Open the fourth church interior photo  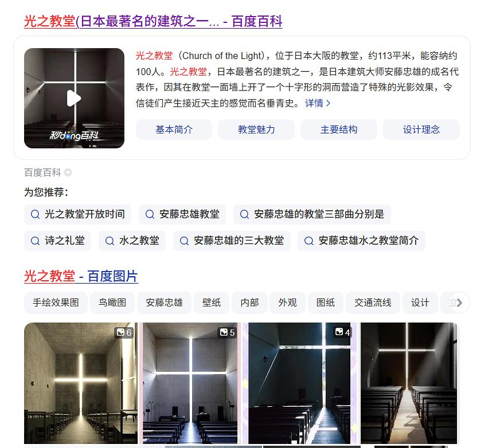tap(409, 383)
